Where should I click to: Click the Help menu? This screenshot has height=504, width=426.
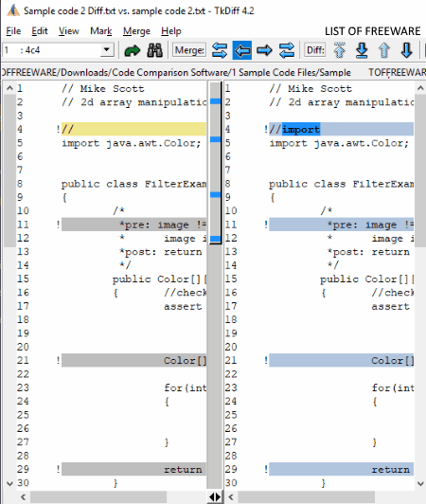171,31
